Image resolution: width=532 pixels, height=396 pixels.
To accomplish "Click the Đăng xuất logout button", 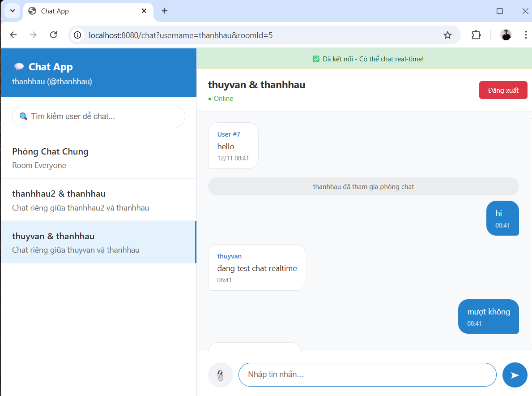I will point(503,90).
